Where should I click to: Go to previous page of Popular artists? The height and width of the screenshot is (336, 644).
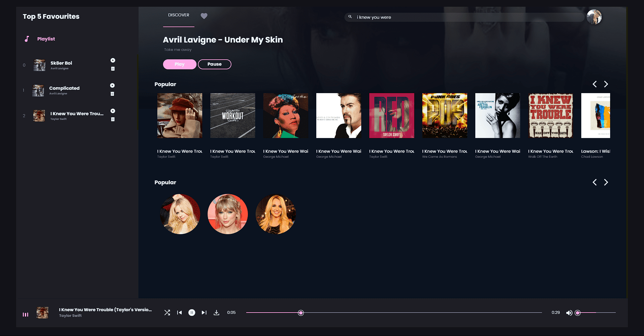pos(594,182)
